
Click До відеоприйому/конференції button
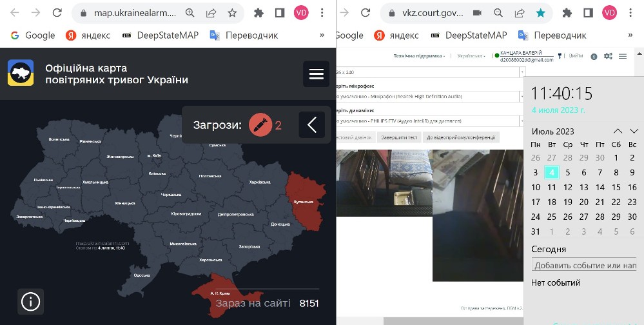pos(461,137)
